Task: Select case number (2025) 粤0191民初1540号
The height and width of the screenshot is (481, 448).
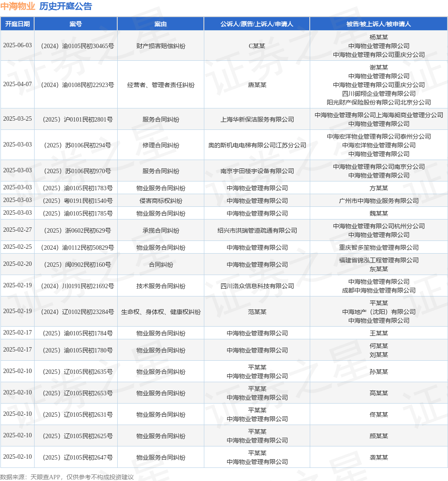Action: tap(77, 201)
